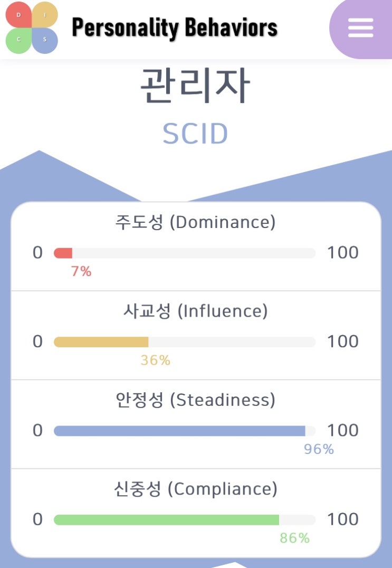Click the 7% Dominance value

tap(81, 271)
